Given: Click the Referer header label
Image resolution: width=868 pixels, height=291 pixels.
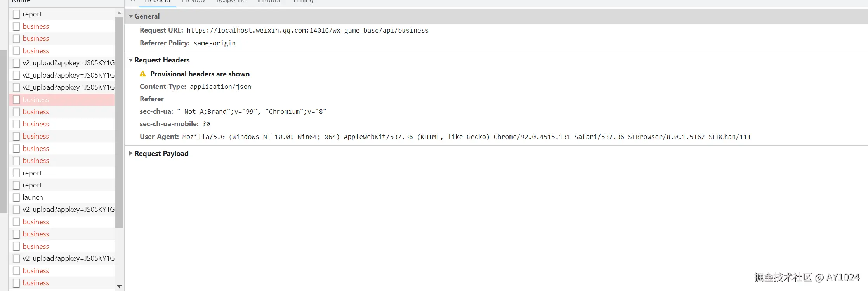Looking at the screenshot, I should (x=152, y=99).
